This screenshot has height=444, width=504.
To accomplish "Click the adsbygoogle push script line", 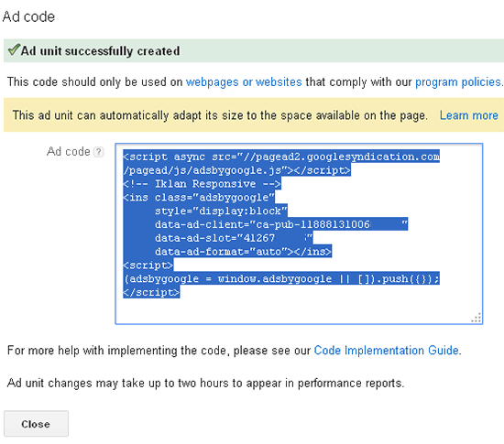I will click(x=281, y=278).
